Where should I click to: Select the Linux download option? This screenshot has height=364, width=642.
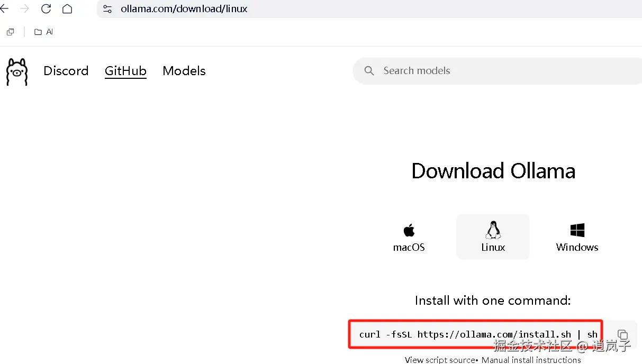pos(493,236)
